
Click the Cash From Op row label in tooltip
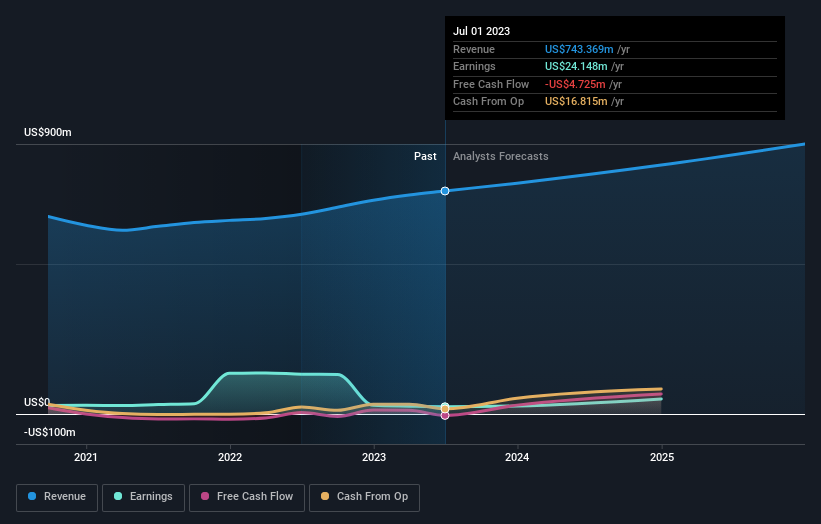489,102
